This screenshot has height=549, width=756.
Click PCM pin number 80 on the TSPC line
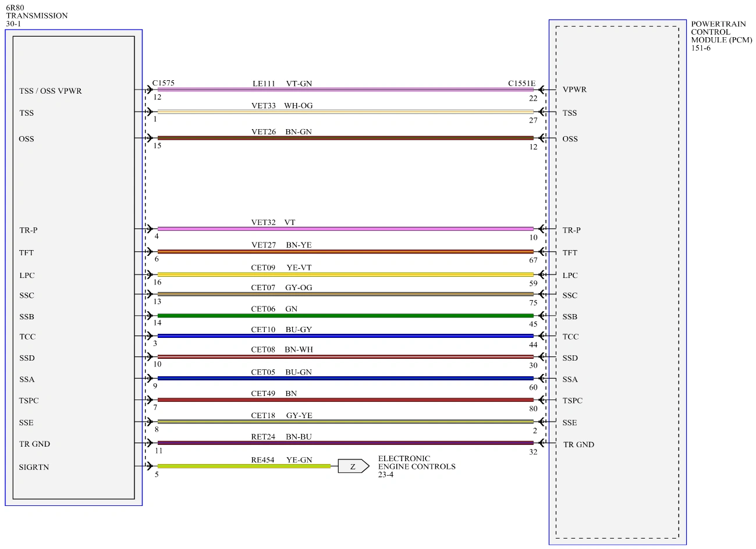[533, 408]
